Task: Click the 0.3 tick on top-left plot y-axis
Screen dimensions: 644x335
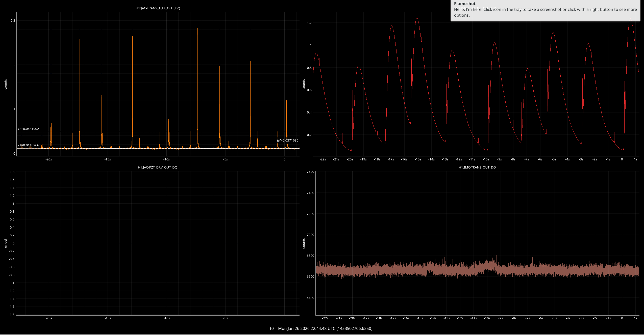Action: (x=13, y=20)
